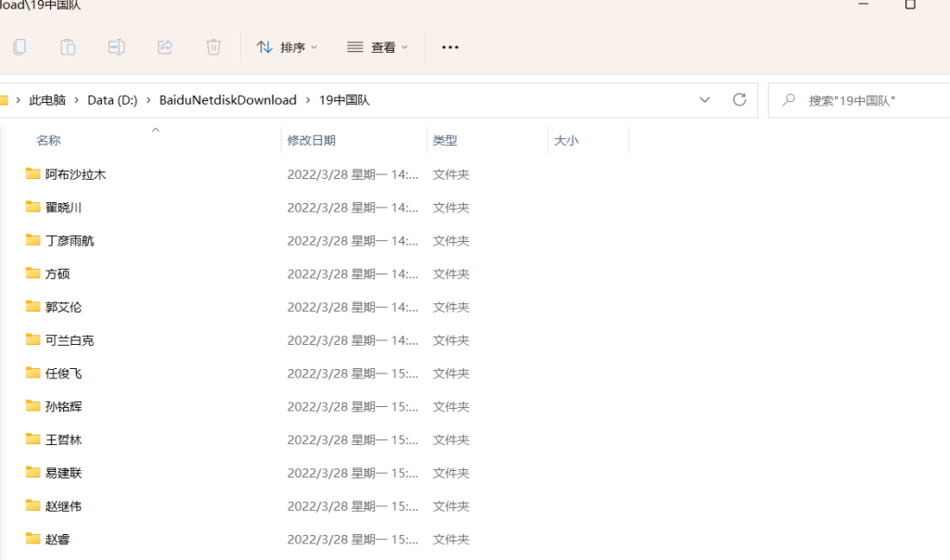
Task: Sort by 类型 column header
Action: [x=444, y=140]
